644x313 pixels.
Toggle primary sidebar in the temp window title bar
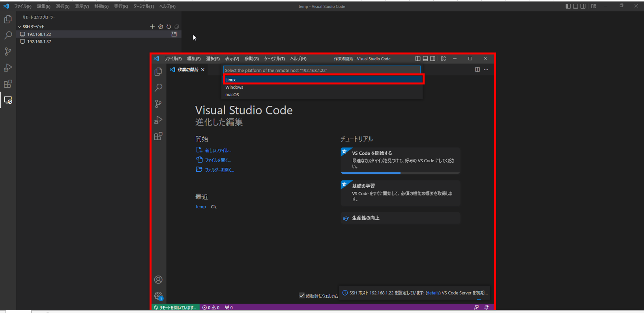click(x=568, y=6)
